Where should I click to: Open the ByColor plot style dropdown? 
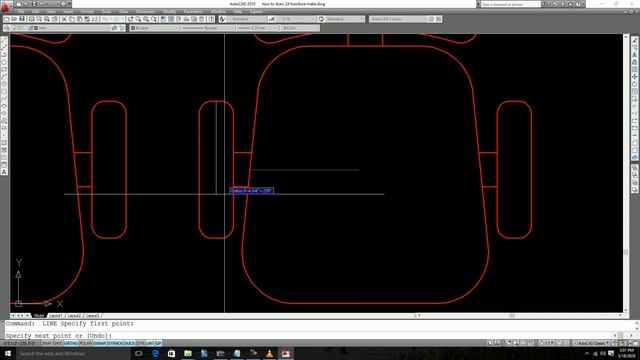pos(300,28)
